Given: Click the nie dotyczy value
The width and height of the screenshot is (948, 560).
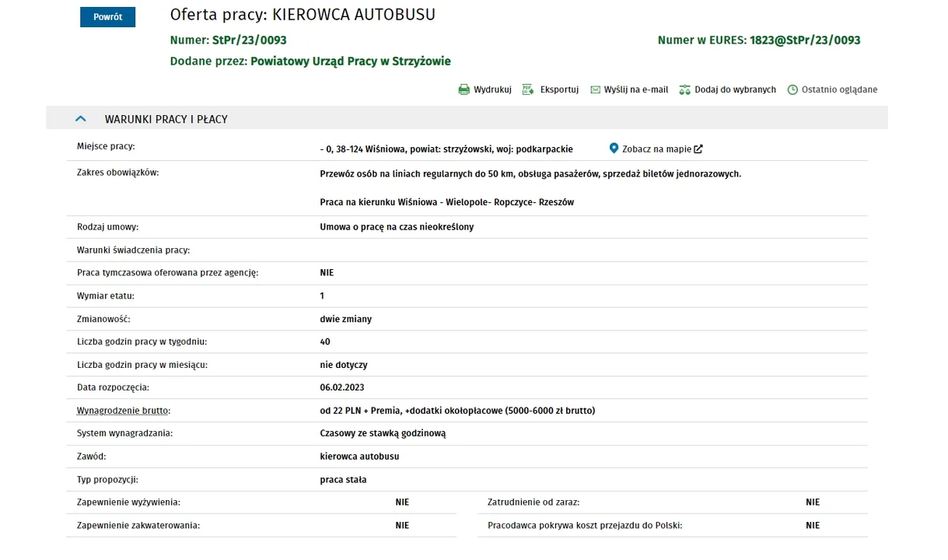Looking at the screenshot, I should (x=343, y=365).
